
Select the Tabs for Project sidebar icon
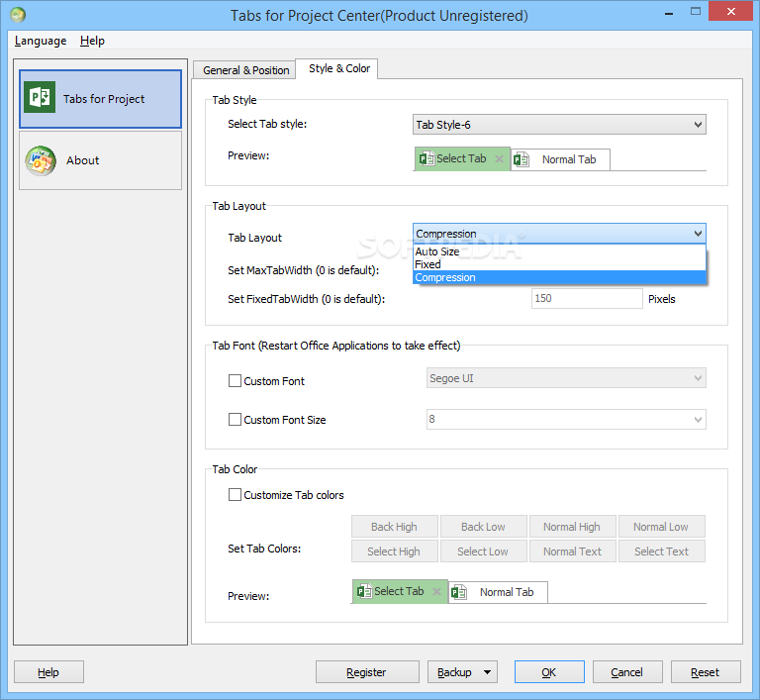click(x=40, y=97)
